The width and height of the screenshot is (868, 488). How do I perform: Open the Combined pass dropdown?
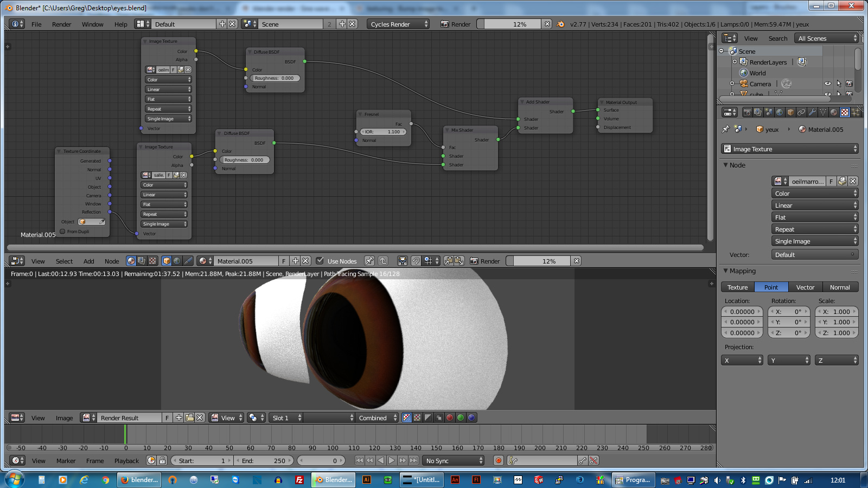pyautogui.click(x=376, y=418)
